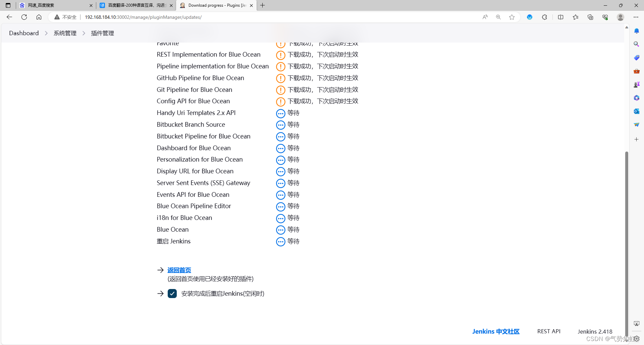
Task: Open sidebar notifications bell
Action: (637, 31)
